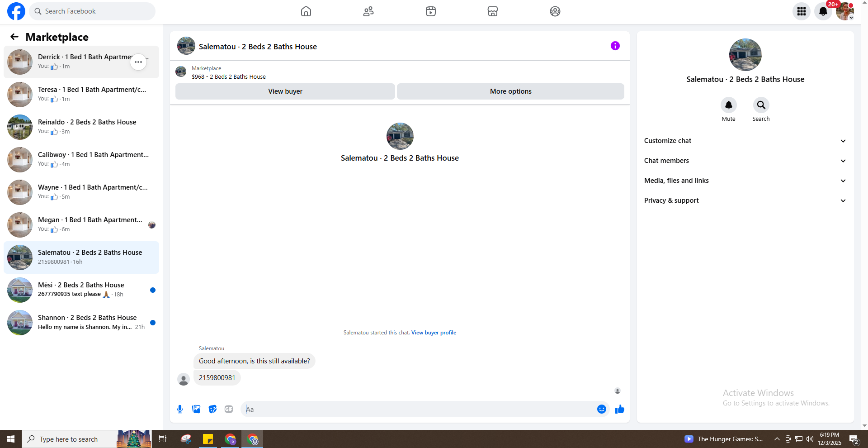
Task: Go to Home feed icon
Action: [x=306, y=11]
